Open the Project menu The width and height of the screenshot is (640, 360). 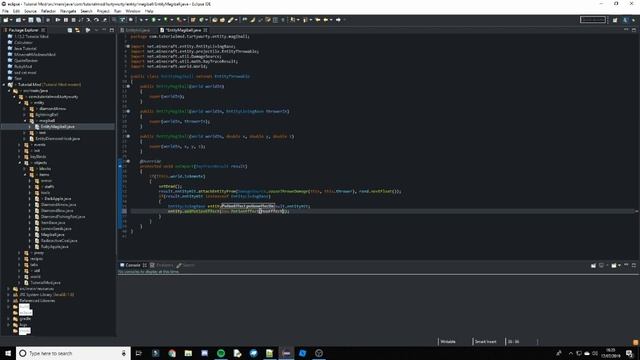[x=103, y=11]
